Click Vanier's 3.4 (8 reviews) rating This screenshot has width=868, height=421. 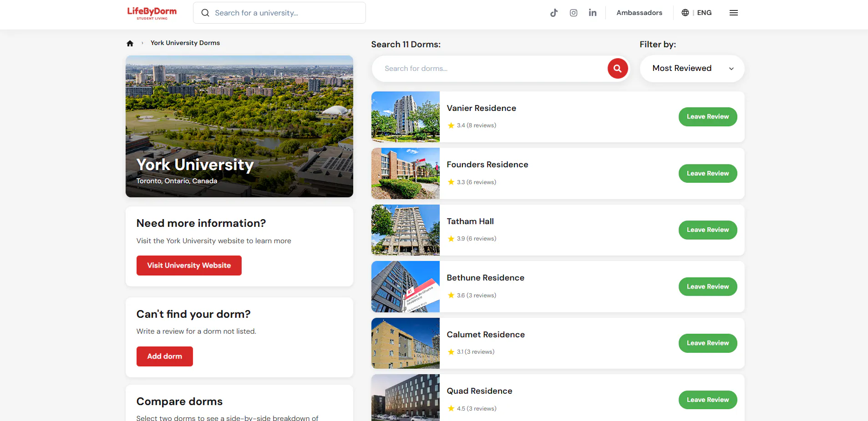pos(472,125)
